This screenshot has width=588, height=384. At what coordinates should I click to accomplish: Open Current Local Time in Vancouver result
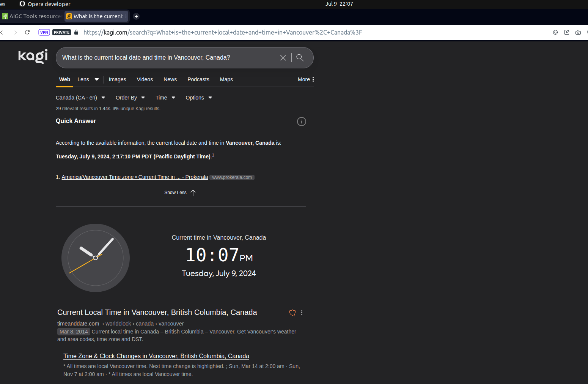157,312
